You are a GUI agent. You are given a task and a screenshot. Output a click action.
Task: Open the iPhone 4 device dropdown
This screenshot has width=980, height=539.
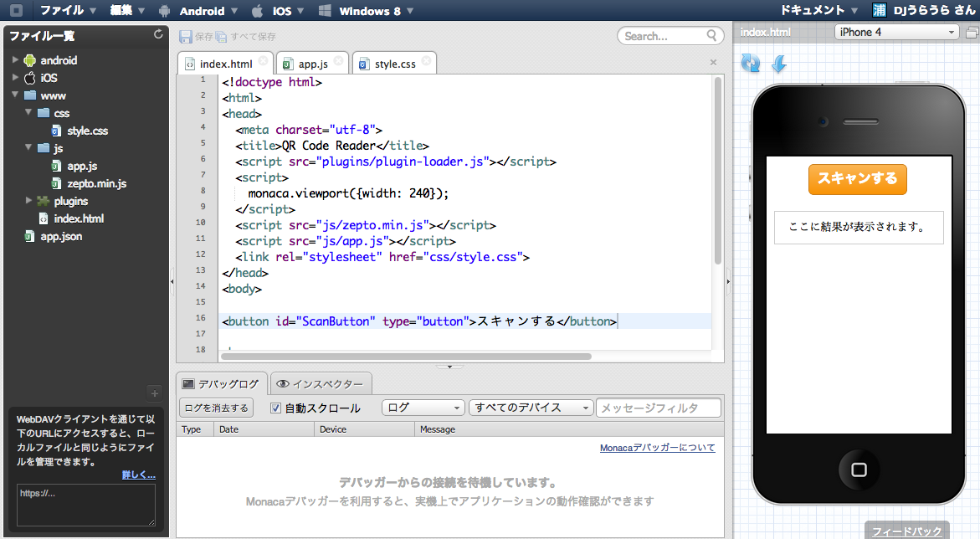(896, 33)
